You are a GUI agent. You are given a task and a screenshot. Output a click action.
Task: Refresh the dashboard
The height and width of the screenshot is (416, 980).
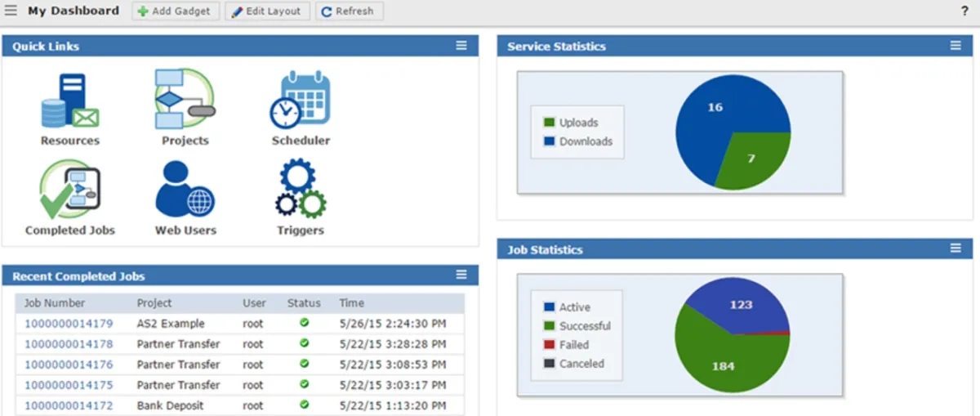click(349, 11)
